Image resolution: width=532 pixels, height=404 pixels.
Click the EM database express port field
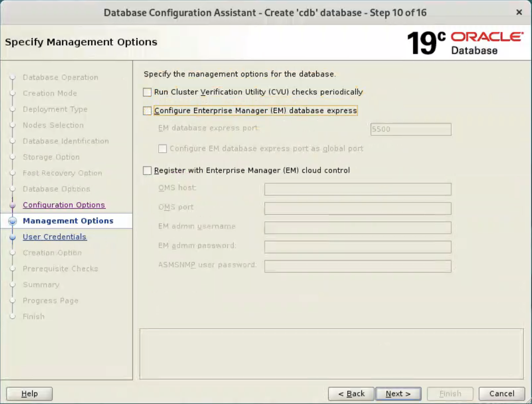(411, 129)
